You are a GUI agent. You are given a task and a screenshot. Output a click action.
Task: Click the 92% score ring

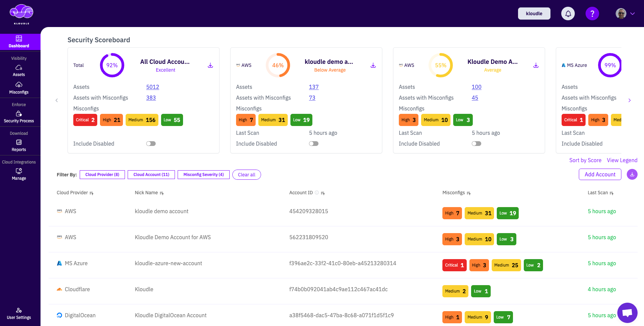[112, 65]
